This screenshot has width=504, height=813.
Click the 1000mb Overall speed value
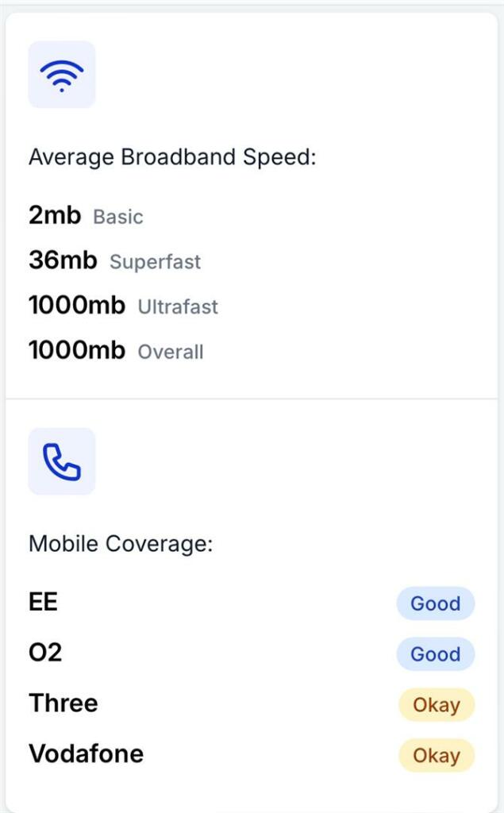77,350
